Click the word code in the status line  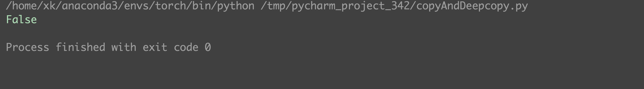pos(186,47)
